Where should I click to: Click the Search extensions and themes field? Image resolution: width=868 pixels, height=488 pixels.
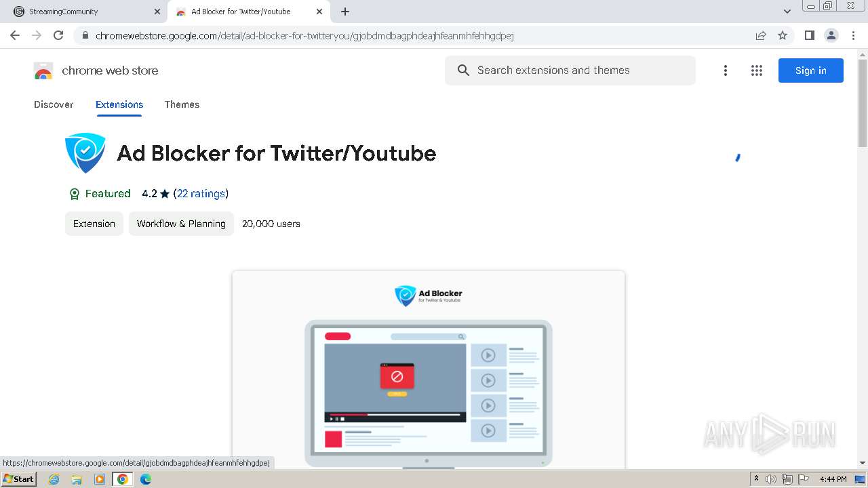click(570, 70)
